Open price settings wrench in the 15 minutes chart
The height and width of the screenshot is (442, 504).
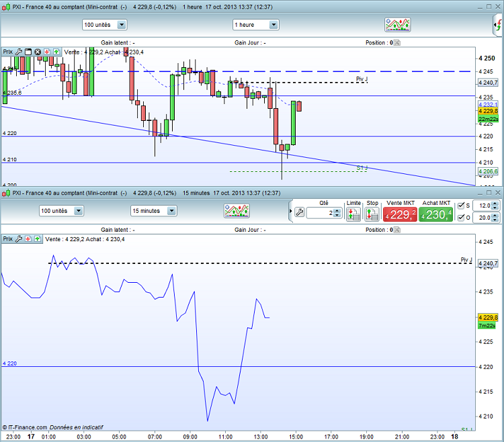click(x=19, y=238)
